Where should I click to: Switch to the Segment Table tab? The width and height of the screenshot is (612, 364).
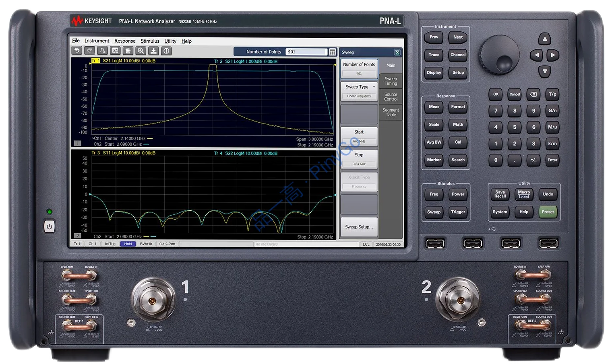coord(391,112)
